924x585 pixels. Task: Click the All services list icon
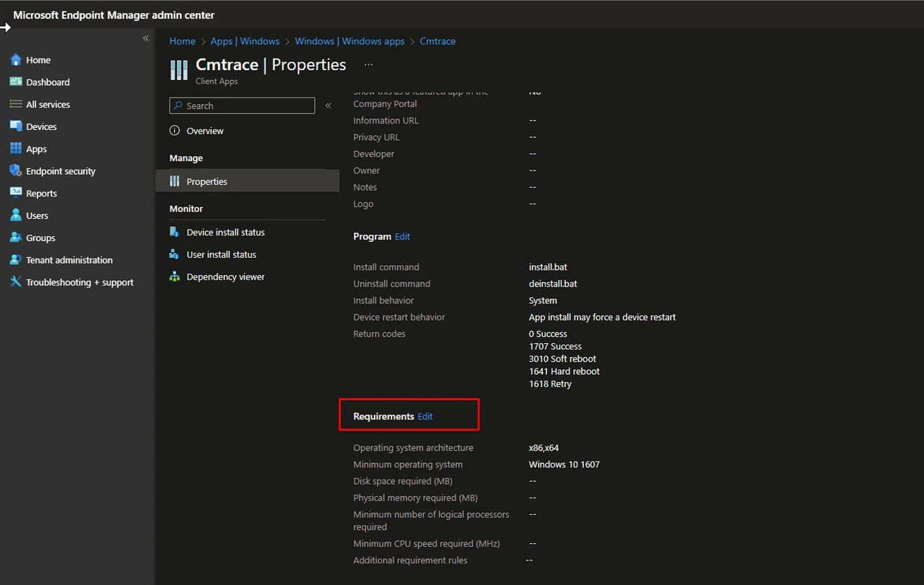point(16,104)
